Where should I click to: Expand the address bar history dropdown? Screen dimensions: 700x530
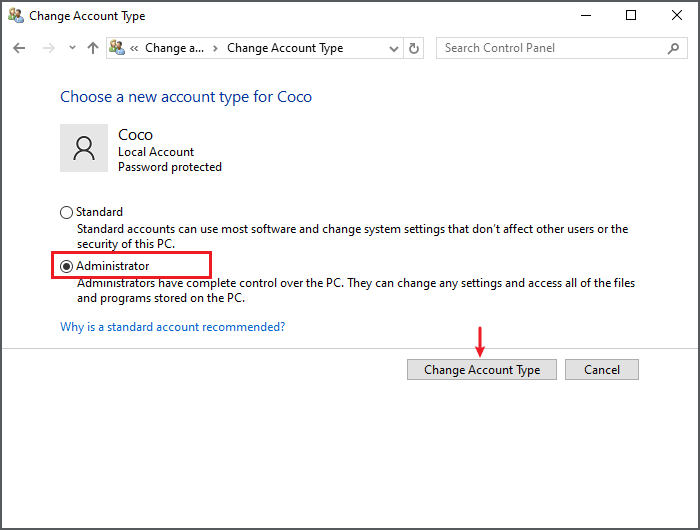393,48
